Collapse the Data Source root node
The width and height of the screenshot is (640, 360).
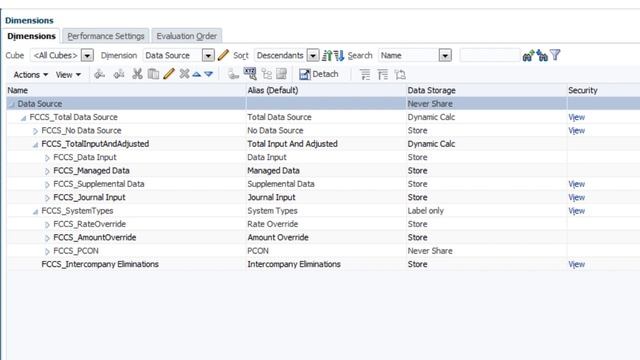11,104
